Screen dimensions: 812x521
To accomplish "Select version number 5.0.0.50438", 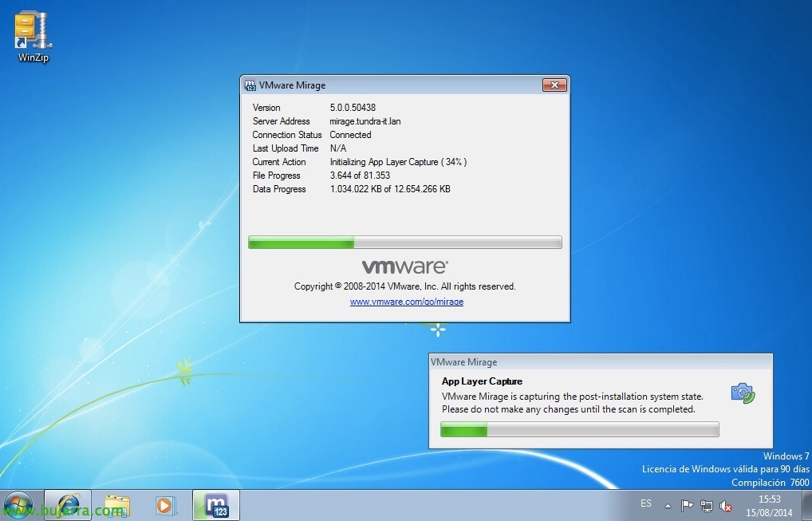I will tap(353, 108).
